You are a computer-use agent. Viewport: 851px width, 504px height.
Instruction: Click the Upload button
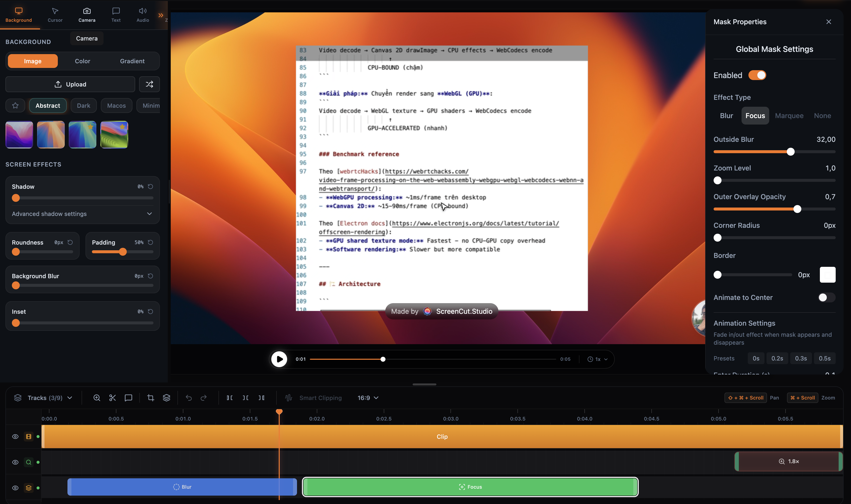(70, 84)
